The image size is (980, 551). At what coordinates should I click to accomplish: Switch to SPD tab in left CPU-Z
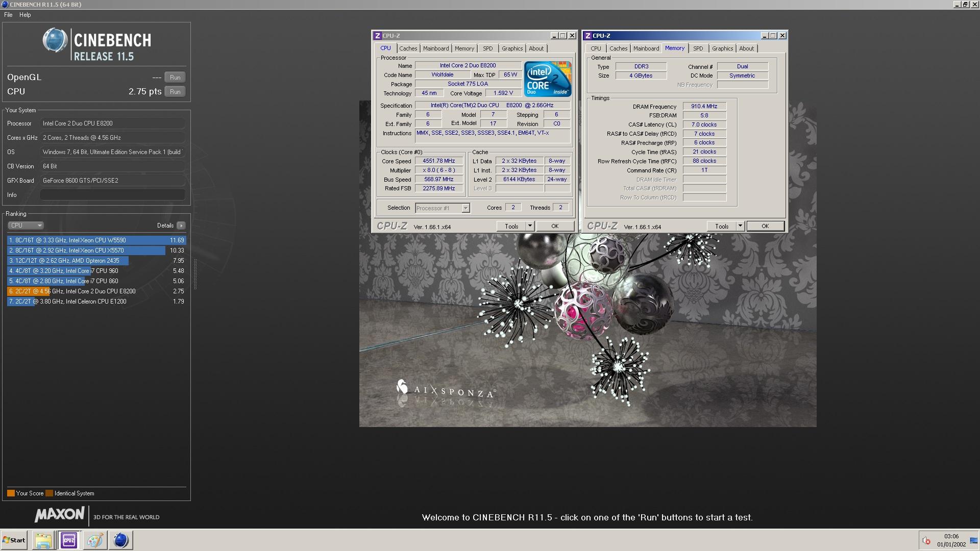tap(488, 48)
